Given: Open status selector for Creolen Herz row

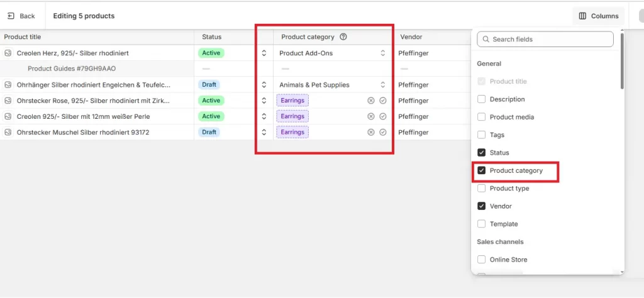Looking at the screenshot, I should pyautogui.click(x=264, y=53).
